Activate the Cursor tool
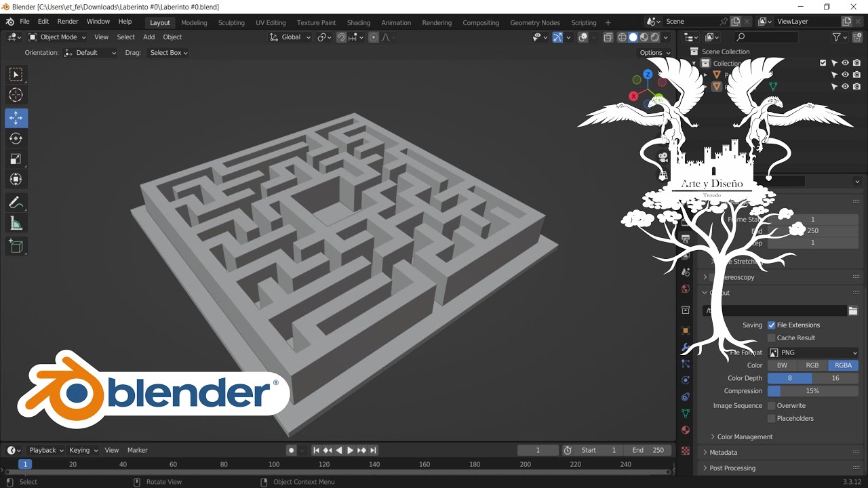 16,96
